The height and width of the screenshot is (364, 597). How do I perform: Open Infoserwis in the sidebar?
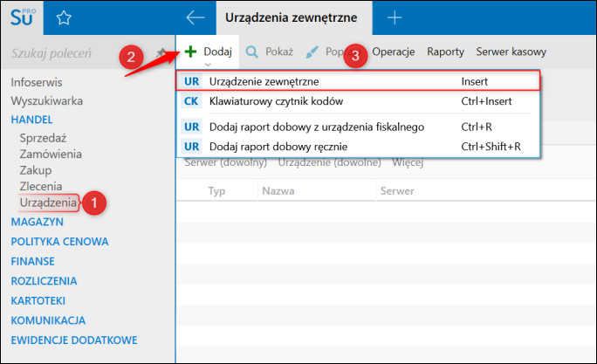point(37,82)
